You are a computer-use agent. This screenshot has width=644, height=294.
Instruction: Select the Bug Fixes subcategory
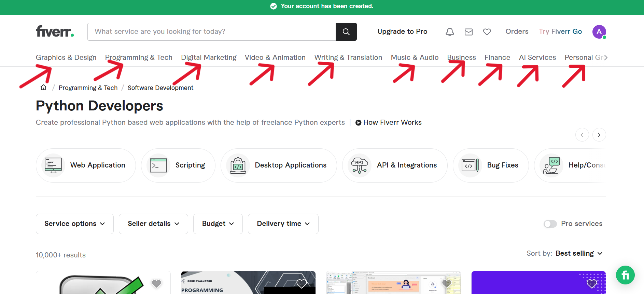pyautogui.click(x=491, y=165)
